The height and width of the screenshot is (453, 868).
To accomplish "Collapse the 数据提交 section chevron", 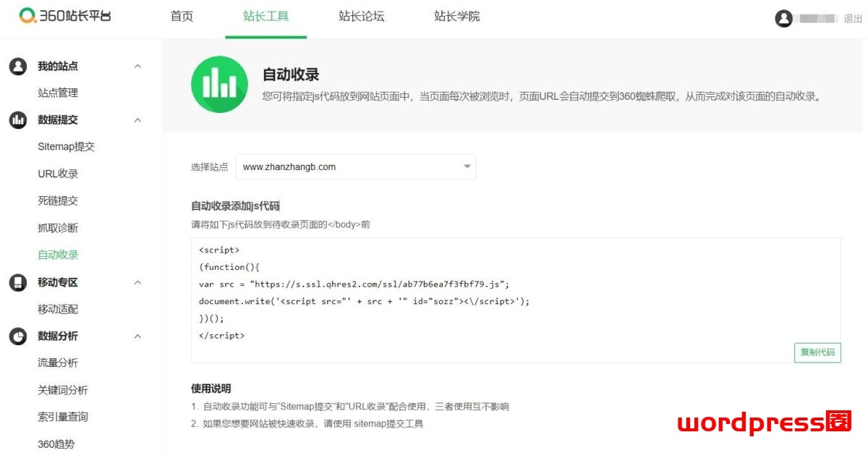I will pos(137,120).
